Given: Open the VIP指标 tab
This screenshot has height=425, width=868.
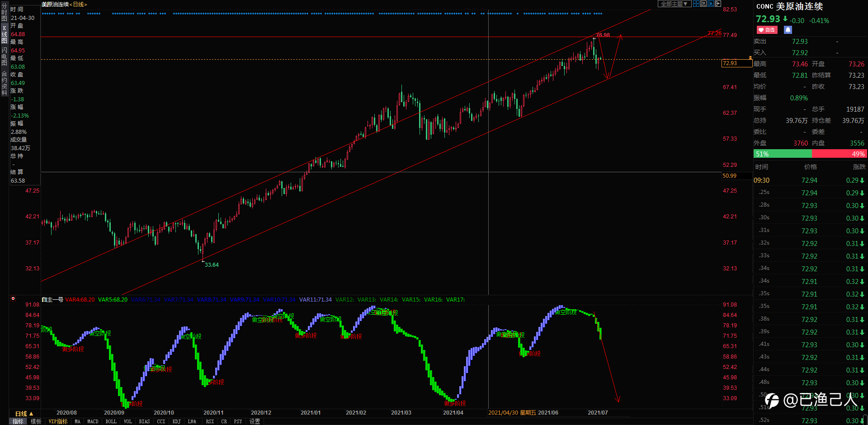Looking at the screenshot, I should click(58, 421).
